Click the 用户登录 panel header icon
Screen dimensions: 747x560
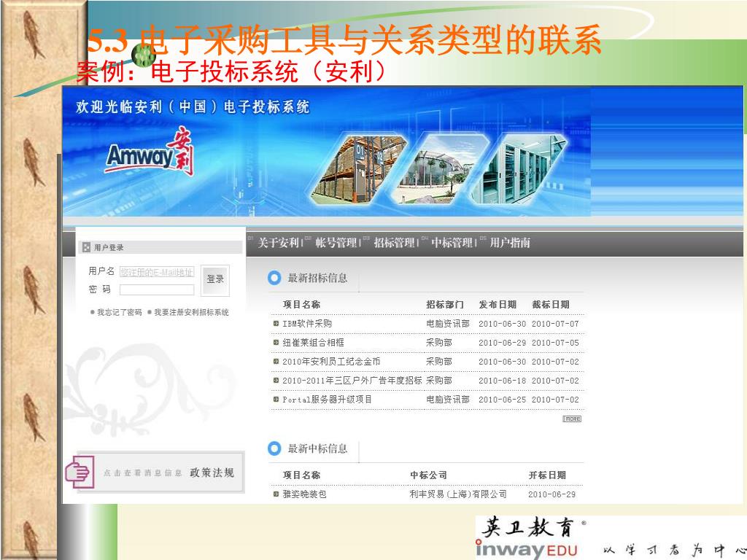tap(86, 247)
